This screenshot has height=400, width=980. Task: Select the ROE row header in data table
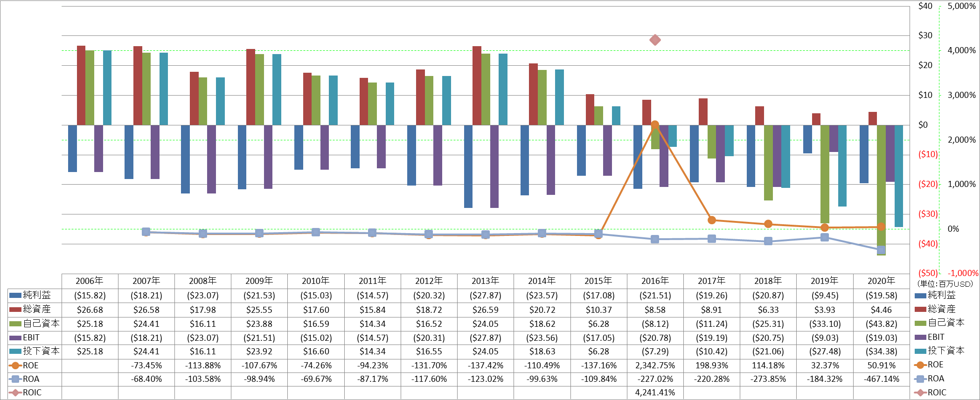coord(35,366)
